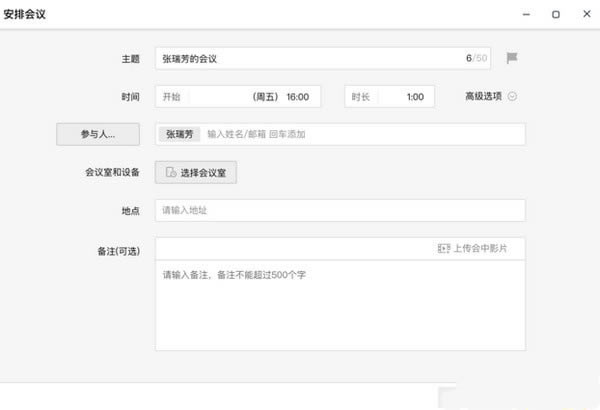Close the 安排会议 window
600x410 pixels.
point(587,14)
